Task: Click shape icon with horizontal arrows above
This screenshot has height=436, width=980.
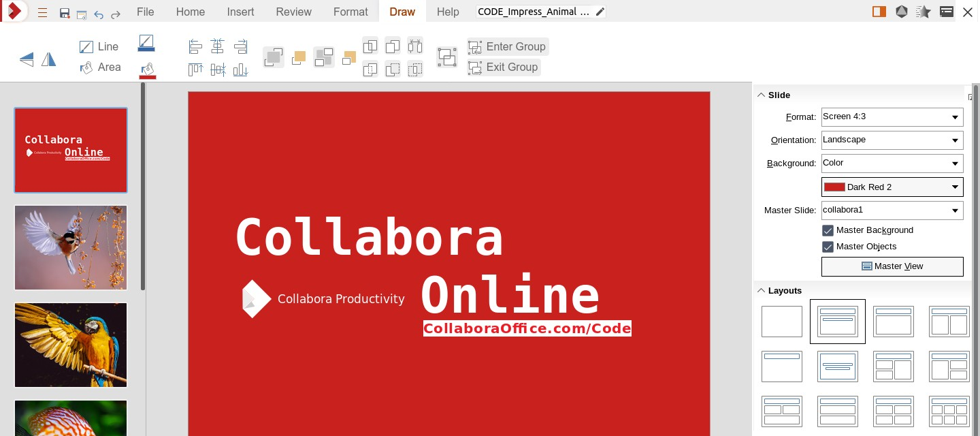Action: (x=415, y=46)
